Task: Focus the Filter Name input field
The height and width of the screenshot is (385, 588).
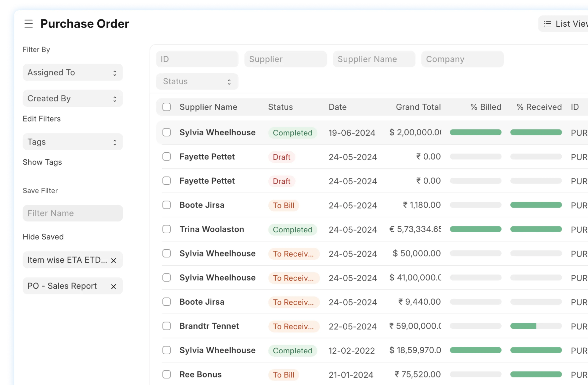Action: click(73, 213)
